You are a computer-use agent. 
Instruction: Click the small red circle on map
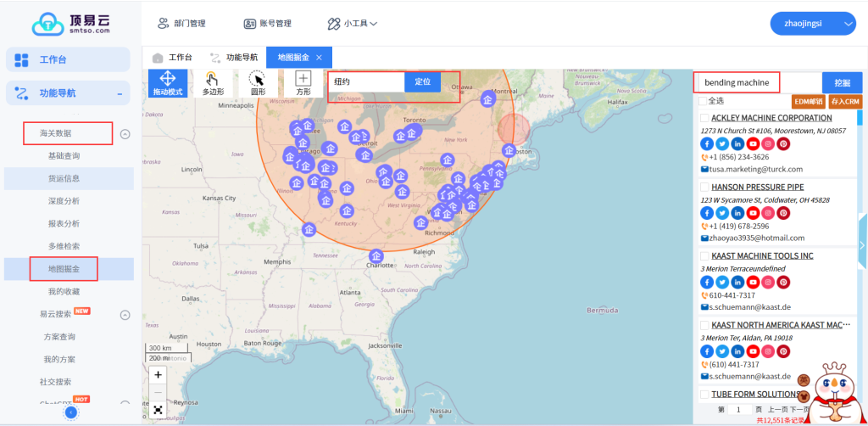pyautogui.click(x=513, y=129)
